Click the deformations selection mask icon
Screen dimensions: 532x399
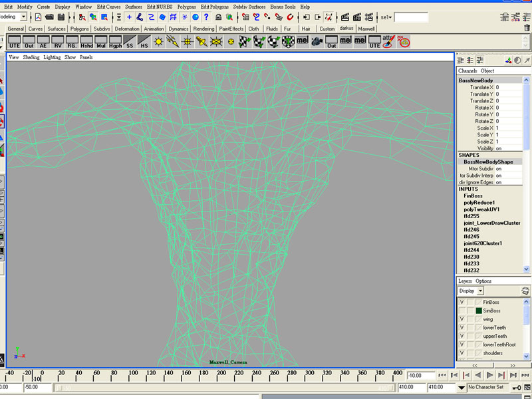(x=173, y=17)
